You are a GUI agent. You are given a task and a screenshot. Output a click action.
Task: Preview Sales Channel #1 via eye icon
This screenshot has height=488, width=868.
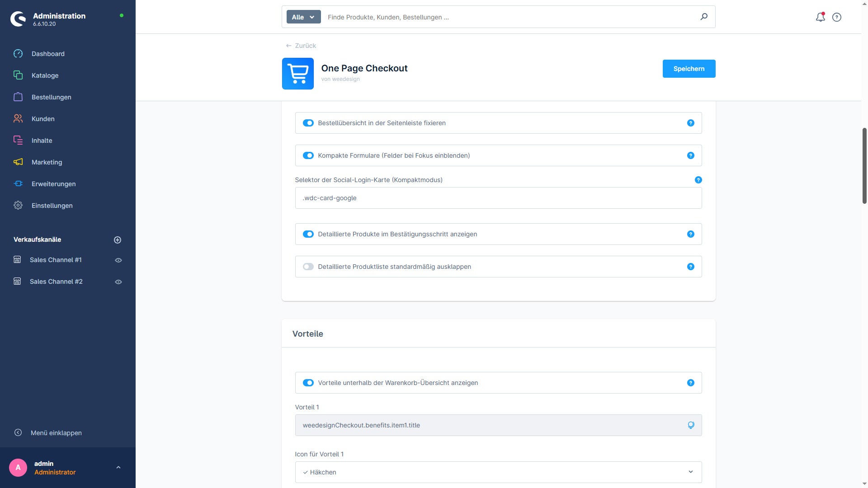tap(118, 260)
